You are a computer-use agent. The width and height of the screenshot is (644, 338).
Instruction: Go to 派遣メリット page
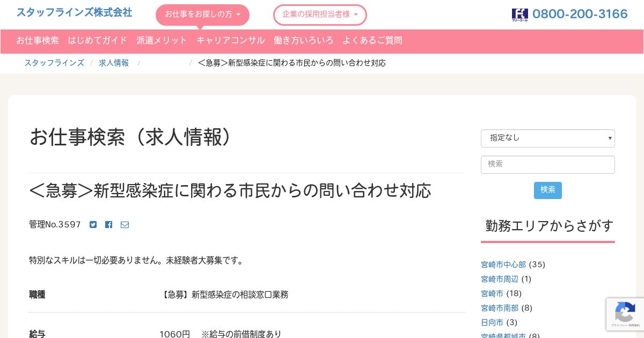[x=162, y=40]
